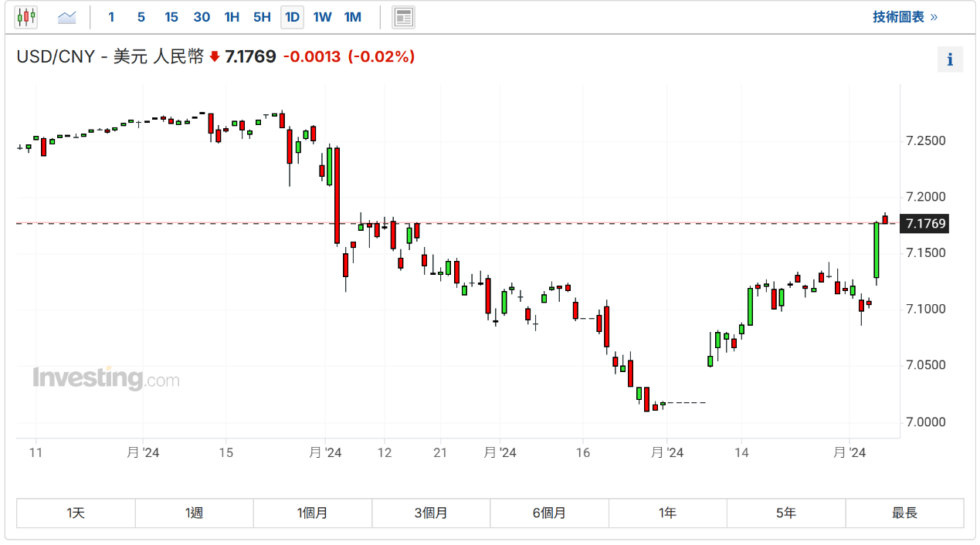Click the Investing.com watermark logo
Screen dimensions: 980x545
(106, 379)
